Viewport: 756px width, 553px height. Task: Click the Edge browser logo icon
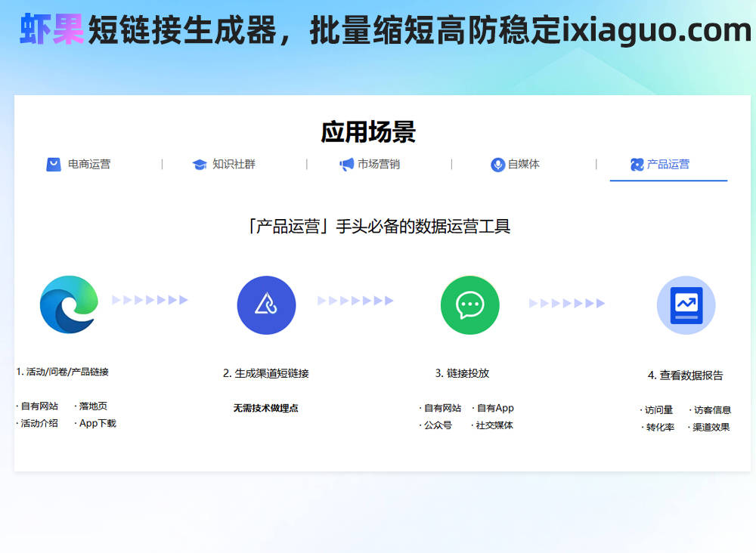coord(69,304)
